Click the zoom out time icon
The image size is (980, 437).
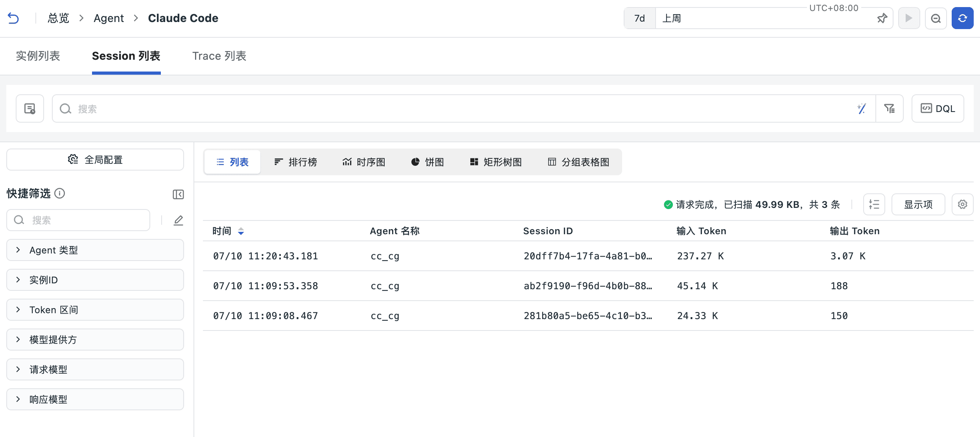click(x=936, y=18)
